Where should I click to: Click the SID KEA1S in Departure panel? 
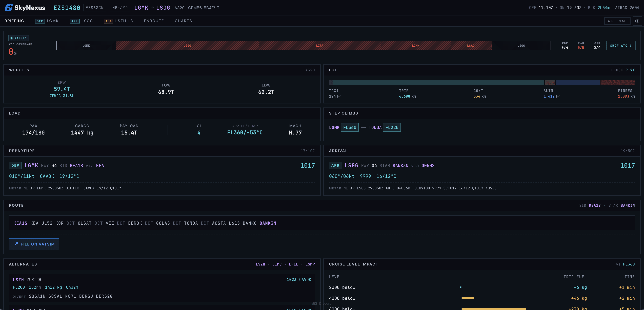[76, 166]
